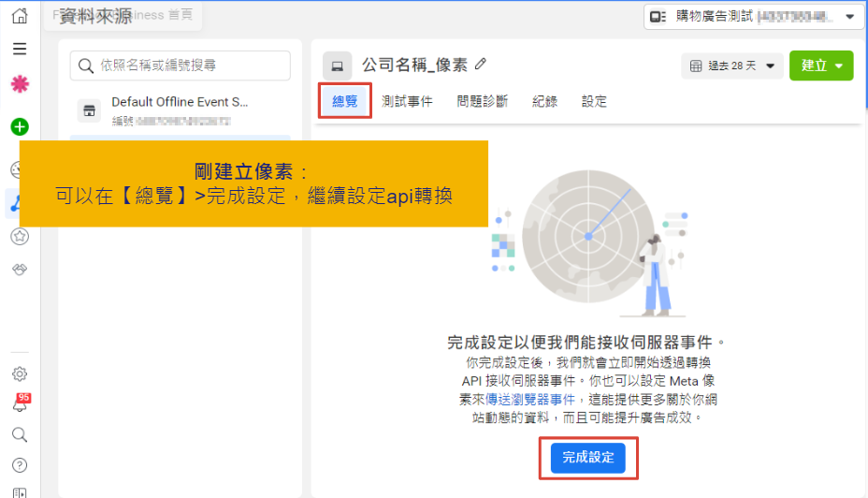Expand the green 建立 dropdown button
The width and height of the screenshot is (868, 498).
point(821,66)
